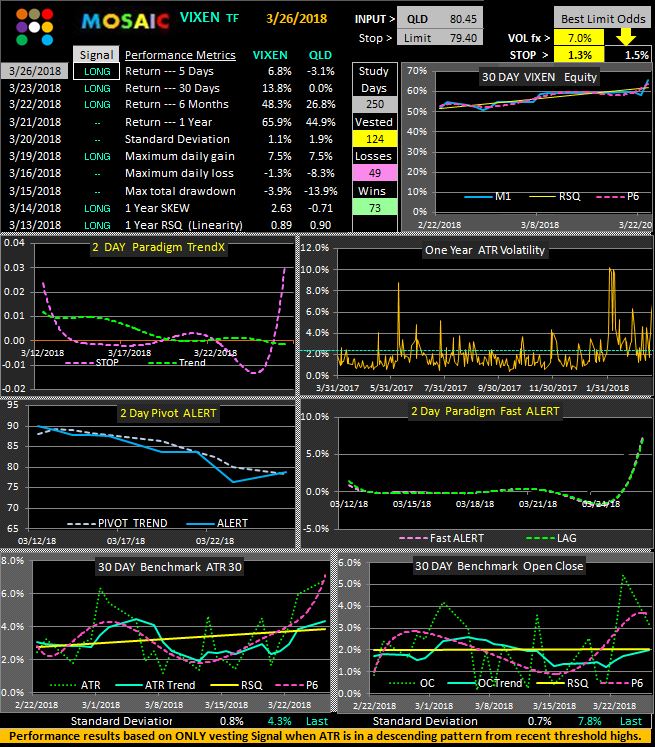Click the Limit price value 79.40
Image resolution: width=655 pixels, height=747 pixels.
(463, 38)
